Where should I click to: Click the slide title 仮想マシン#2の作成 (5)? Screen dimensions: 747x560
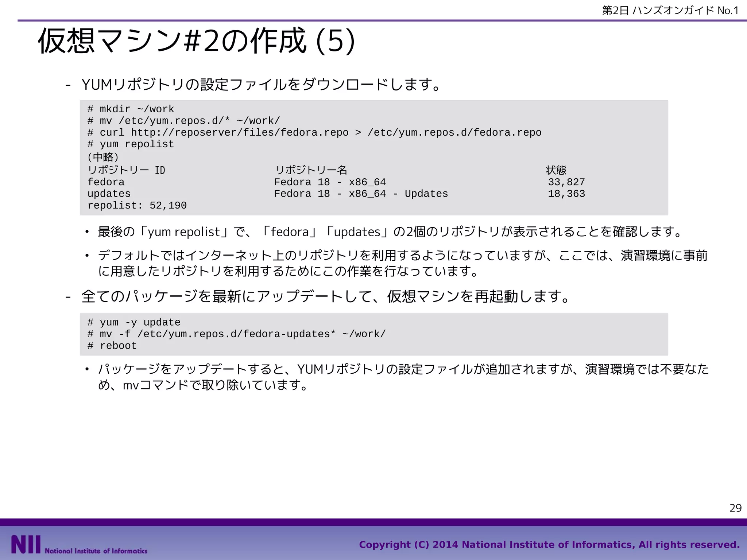[x=196, y=41]
